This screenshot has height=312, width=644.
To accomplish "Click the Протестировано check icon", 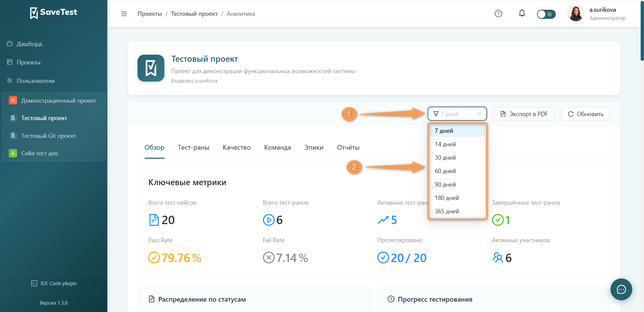I will (383, 258).
